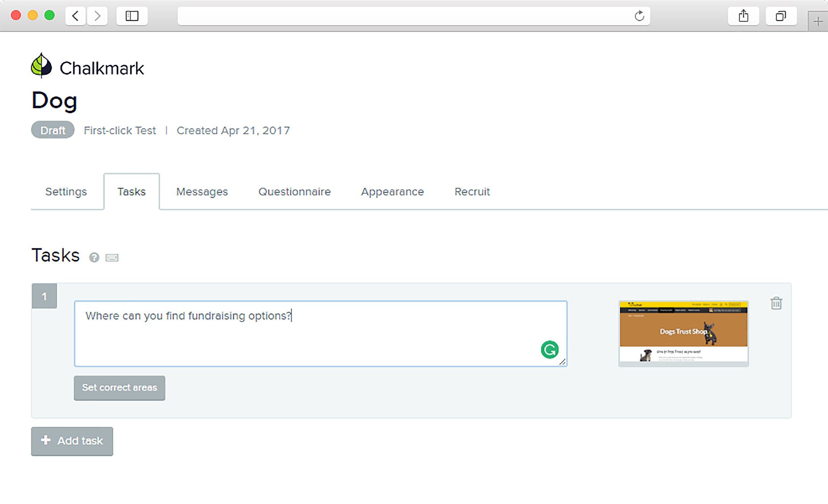Toggle the browser sidebar
The width and height of the screenshot is (828, 504).
click(x=132, y=16)
